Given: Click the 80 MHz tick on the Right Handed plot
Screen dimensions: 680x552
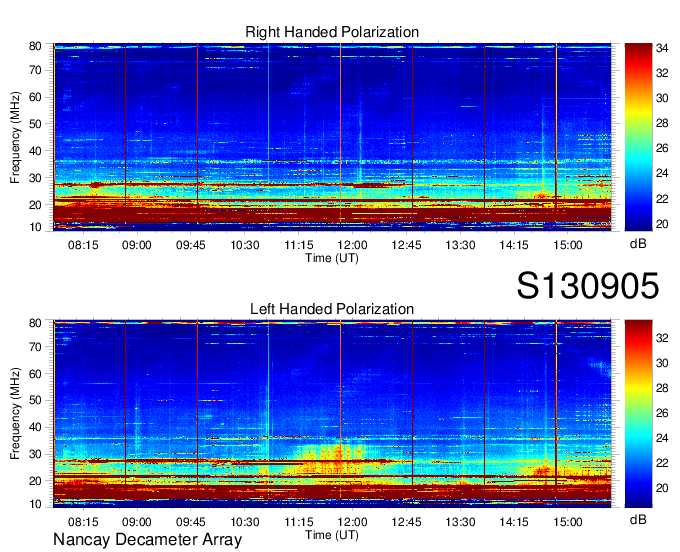Looking at the screenshot, I should tap(35, 46).
